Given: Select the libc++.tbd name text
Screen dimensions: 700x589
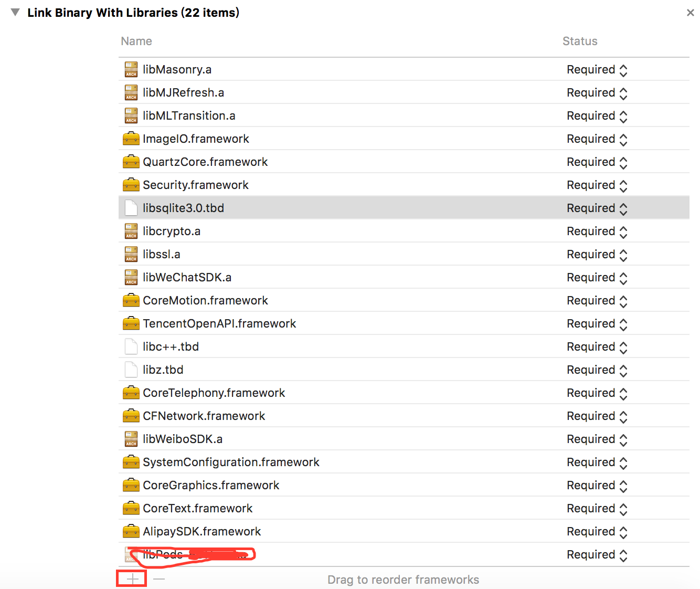Looking at the screenshot, I should click(171, 346).
